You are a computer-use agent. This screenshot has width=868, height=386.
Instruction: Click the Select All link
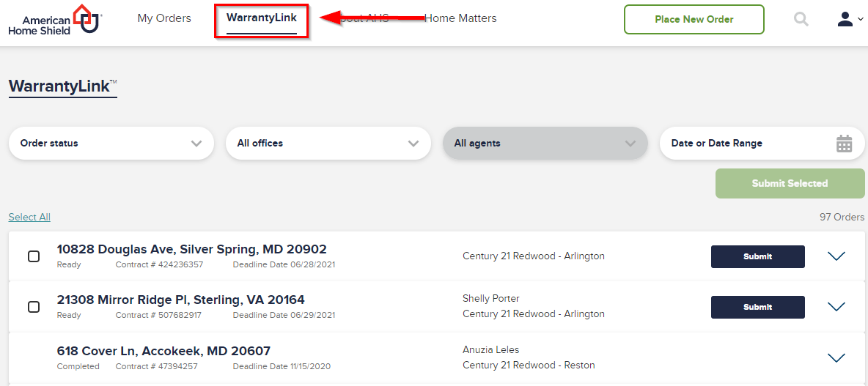29,218
